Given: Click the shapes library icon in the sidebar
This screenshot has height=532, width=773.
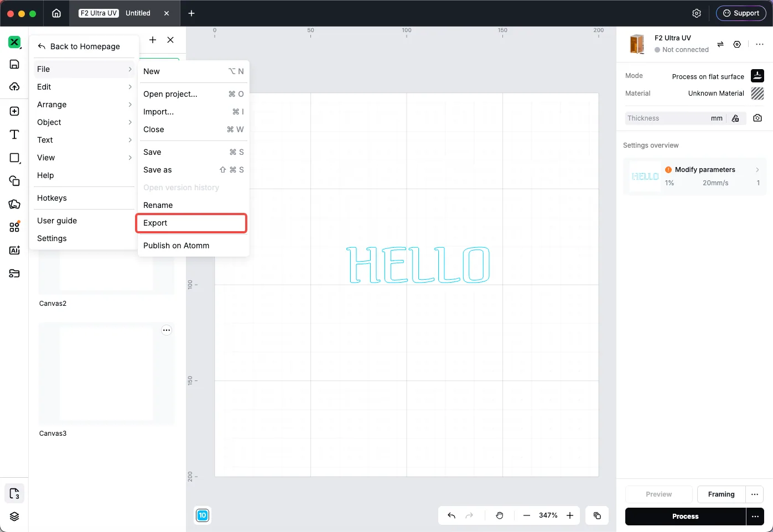Looking at the screenshot, I should [x=14, y=204].
